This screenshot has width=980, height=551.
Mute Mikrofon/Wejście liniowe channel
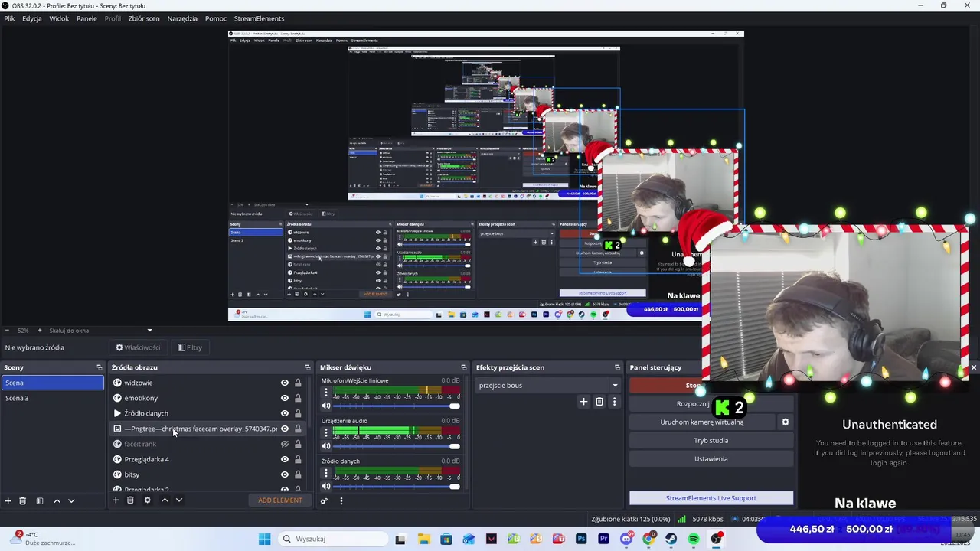tap(326, 406)
